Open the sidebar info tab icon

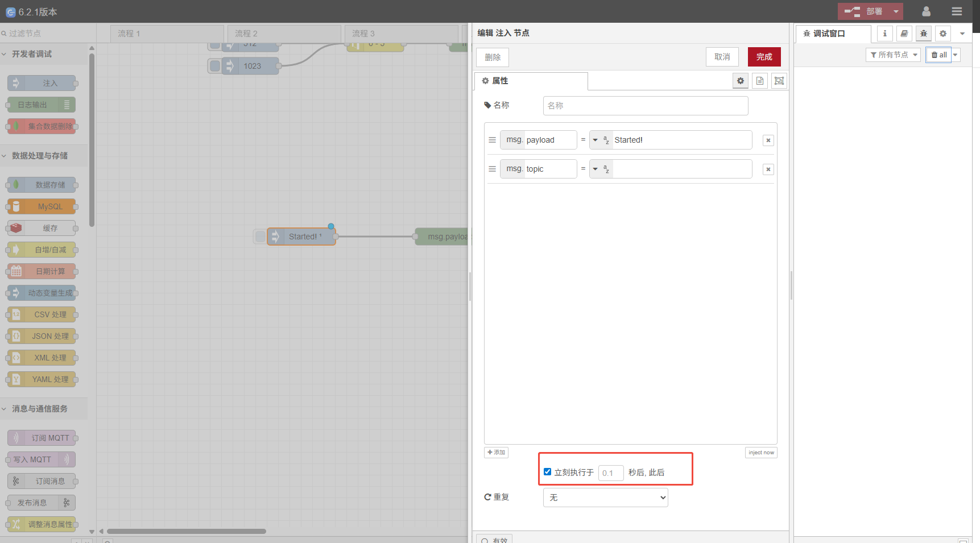(x=884, y=34)
